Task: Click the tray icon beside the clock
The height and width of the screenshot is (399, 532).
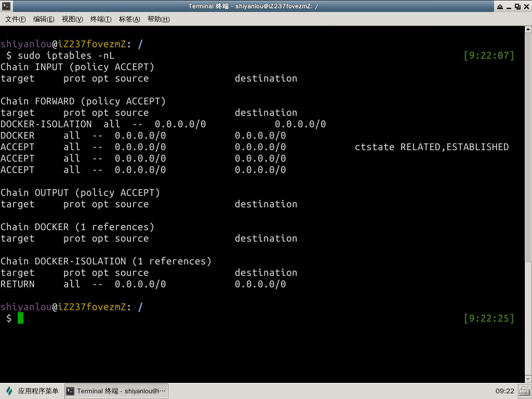Action: (524, 391)
